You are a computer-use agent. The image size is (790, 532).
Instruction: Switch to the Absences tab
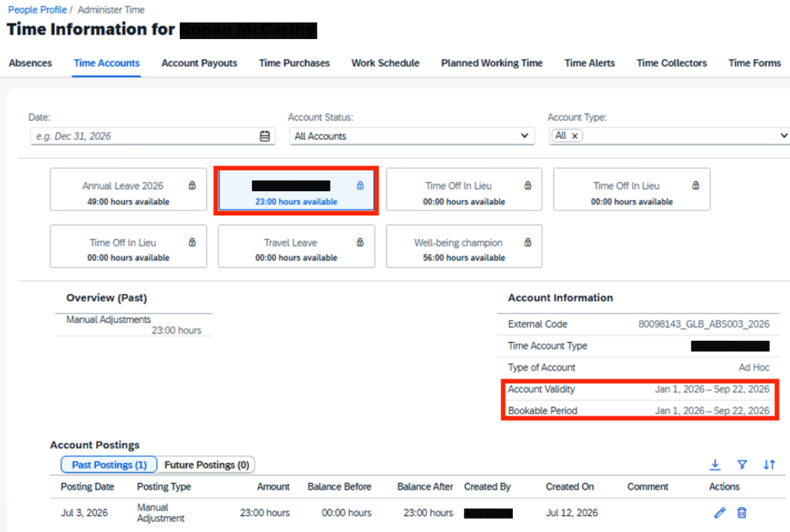30,63
